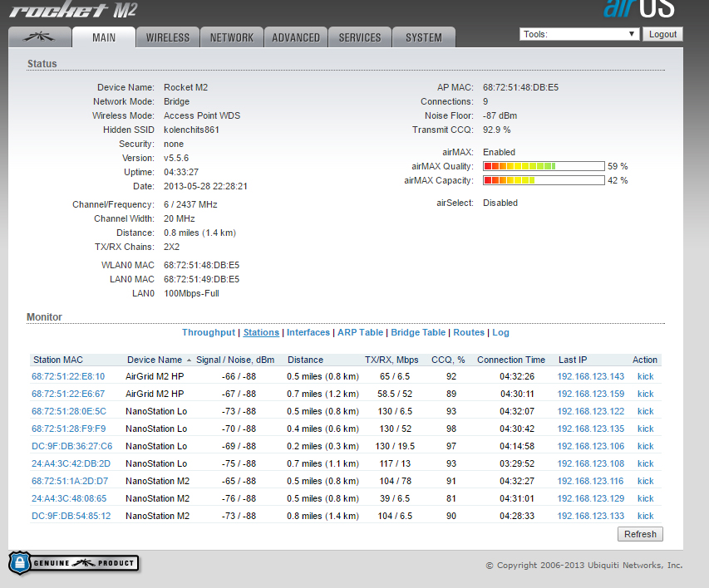Sort by Device Name column arrow
This screenshot has height=588, width=709.
point(189,360)
